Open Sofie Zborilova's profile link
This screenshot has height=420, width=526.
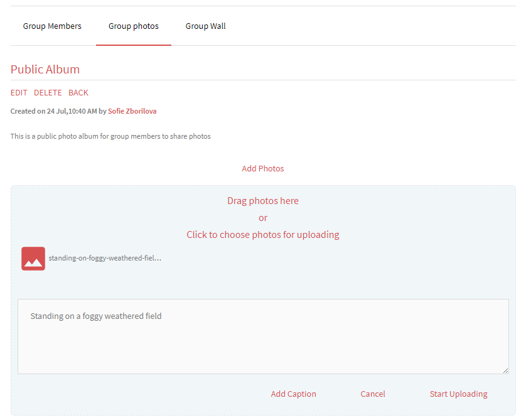[132, 111]
